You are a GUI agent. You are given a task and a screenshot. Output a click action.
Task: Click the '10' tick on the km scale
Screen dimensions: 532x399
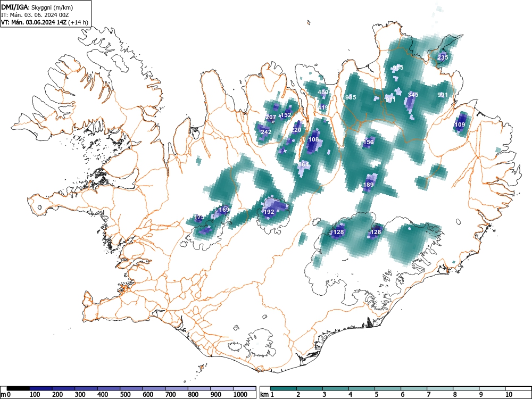(509, 395)
